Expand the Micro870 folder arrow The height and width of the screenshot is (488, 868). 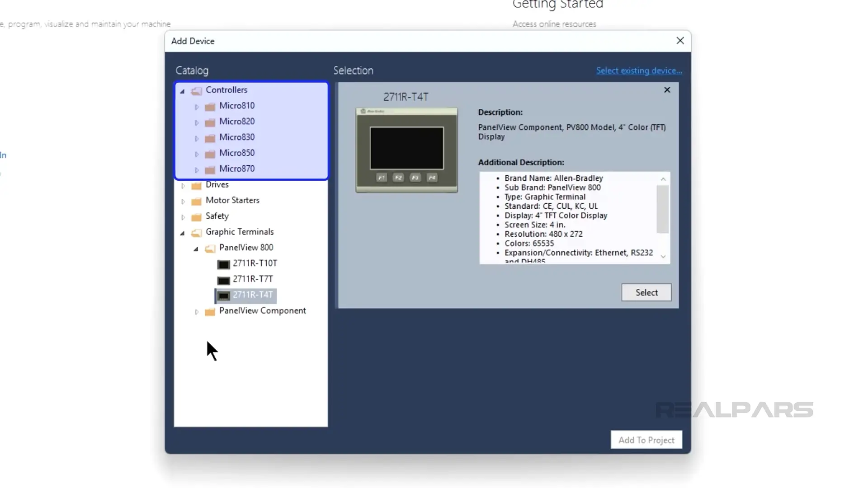coord(197,170)
